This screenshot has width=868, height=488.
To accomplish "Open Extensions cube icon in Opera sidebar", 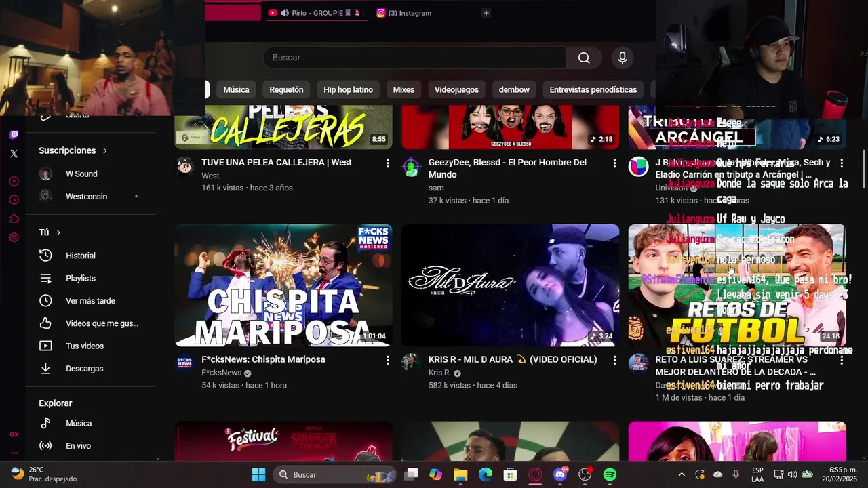I will click(x=14, y=218).
